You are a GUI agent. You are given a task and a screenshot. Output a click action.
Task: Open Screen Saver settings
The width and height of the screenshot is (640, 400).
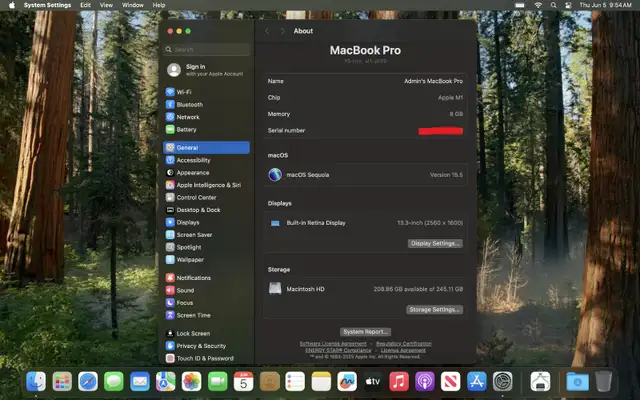tap(206, 235)
